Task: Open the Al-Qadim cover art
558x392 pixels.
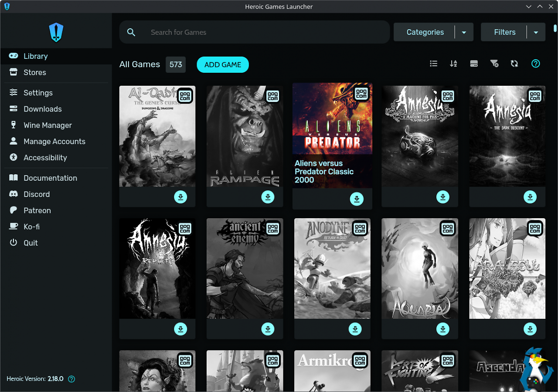Action: point(157,136)
